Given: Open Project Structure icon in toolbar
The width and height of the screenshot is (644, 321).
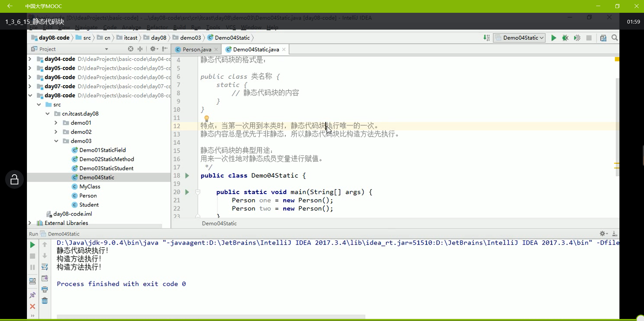Looking at the screenshot, I should coord(603,38).
